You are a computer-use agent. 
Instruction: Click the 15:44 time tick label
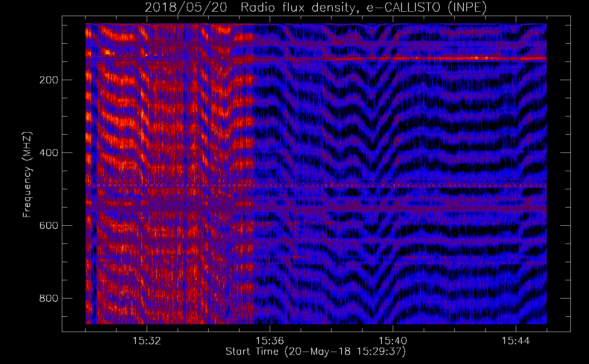(516, 341)
